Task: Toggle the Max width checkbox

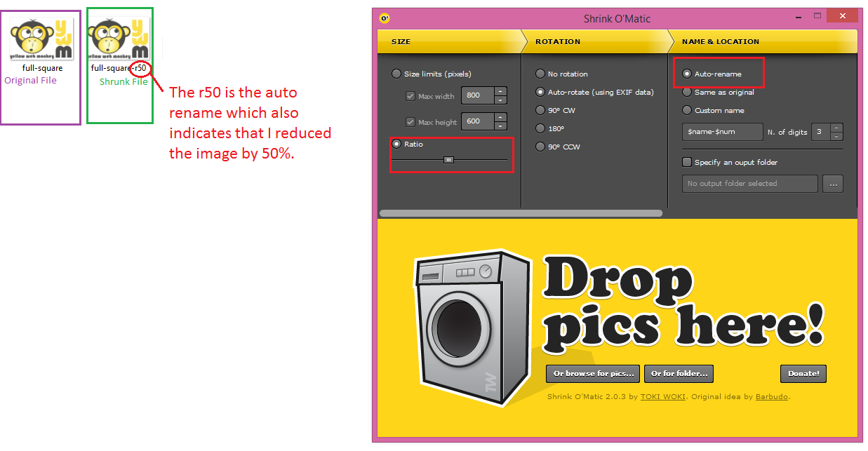Action: point(410,96)
